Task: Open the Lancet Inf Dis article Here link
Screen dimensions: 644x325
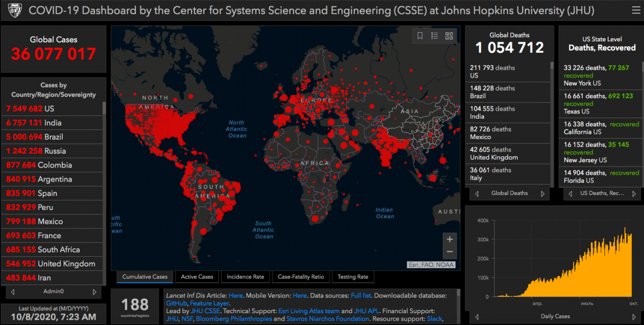Action: click(x=236, y=295)
